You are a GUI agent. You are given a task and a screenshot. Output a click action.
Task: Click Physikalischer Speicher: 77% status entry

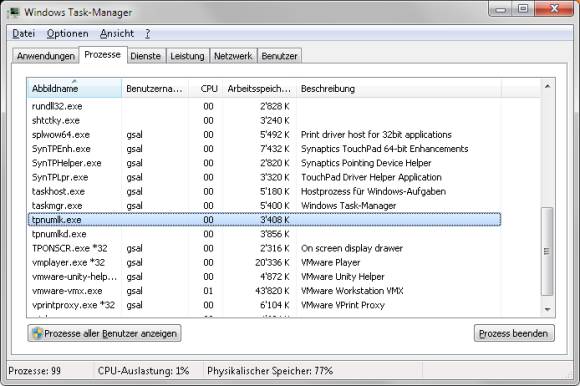coord(270,371)
